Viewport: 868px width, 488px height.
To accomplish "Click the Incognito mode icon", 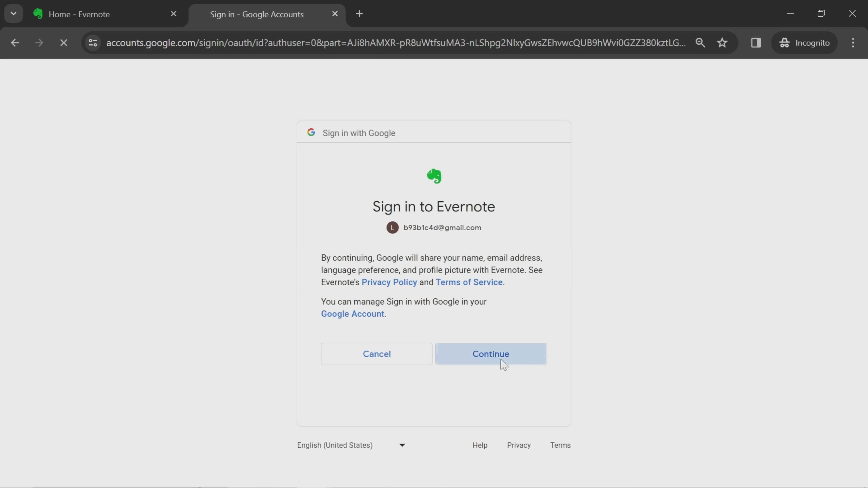I will pyautogui.click(x=785, y=42).
